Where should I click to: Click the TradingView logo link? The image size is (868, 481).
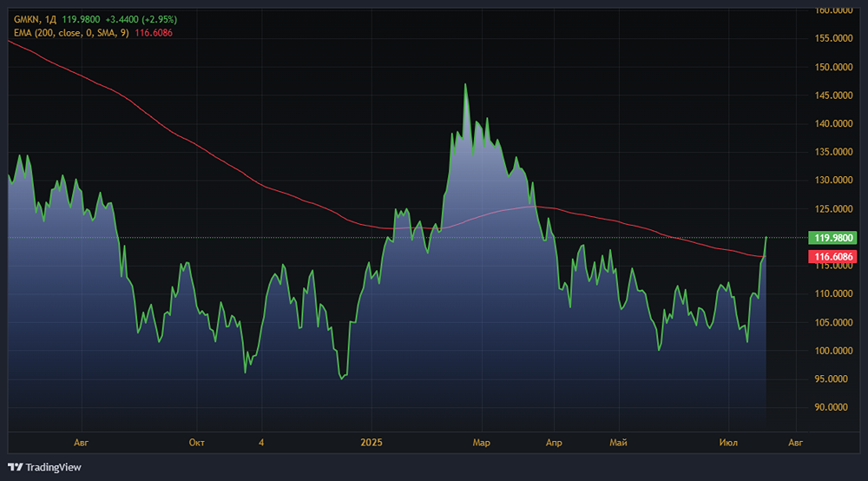44,467
